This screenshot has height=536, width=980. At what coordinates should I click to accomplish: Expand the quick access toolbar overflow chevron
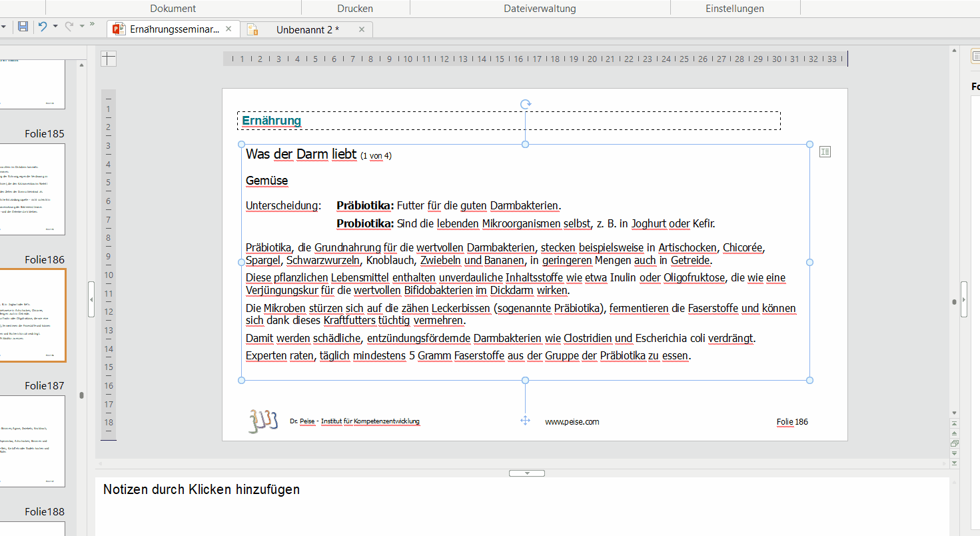(x=92, y=25)
